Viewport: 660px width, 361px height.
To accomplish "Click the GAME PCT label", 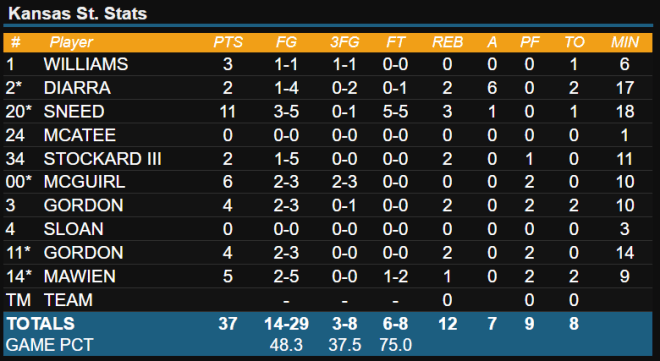I will point(50,345).
